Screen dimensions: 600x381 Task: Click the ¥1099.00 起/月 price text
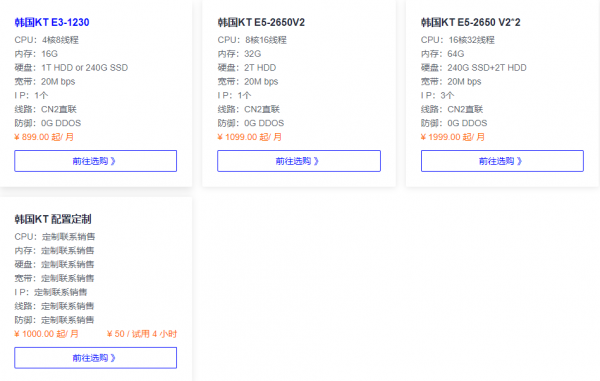coord(249,137)
